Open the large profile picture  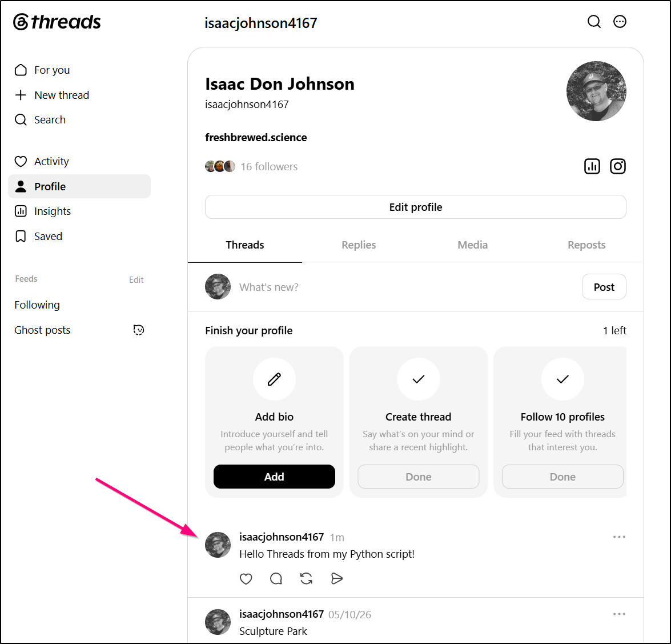coord(596,91)
